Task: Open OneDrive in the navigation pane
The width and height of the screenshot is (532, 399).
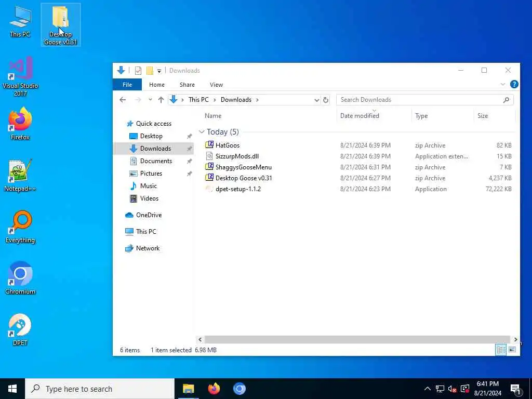Action: pyautogui.click(x=149, y=215)
